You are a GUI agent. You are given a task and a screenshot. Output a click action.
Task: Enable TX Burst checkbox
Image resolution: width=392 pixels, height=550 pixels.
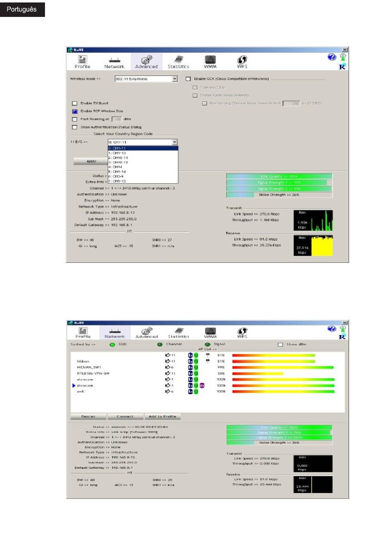coord(75,104)
